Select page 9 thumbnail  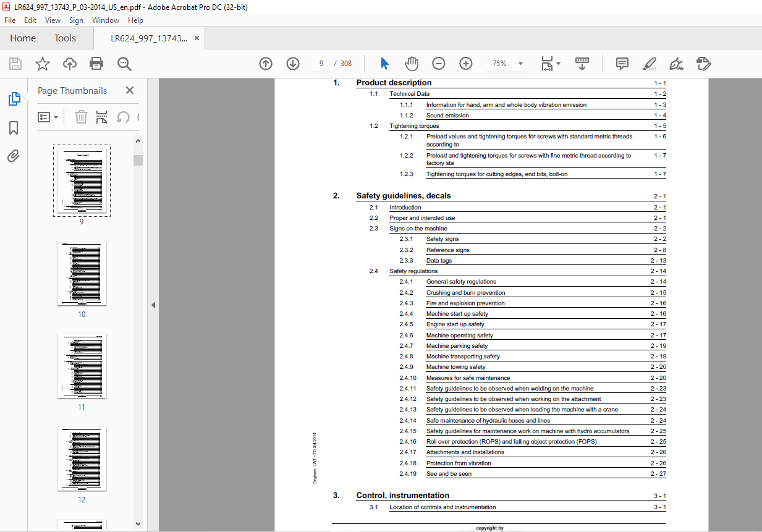[x=82, y=180]
